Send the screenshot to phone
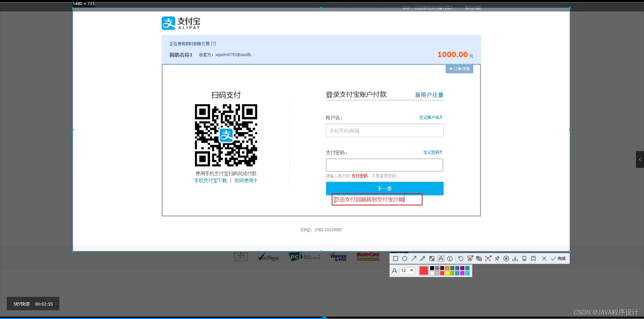The image size is (644, 319). click(524, 259)
